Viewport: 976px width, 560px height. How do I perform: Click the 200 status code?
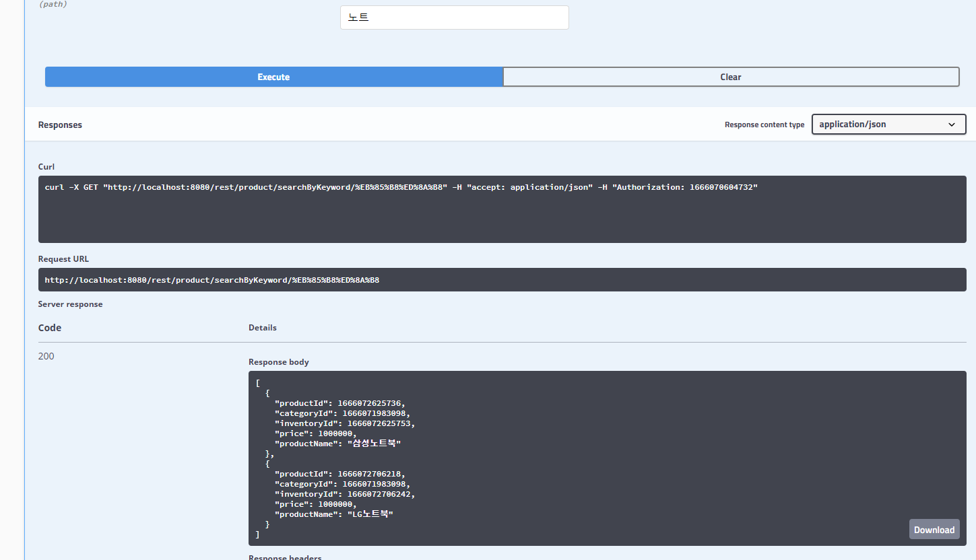coord(46,355)
